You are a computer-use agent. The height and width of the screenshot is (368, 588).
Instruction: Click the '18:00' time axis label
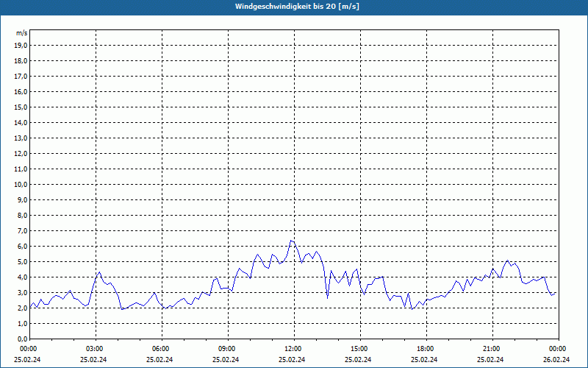pos(426,349)
